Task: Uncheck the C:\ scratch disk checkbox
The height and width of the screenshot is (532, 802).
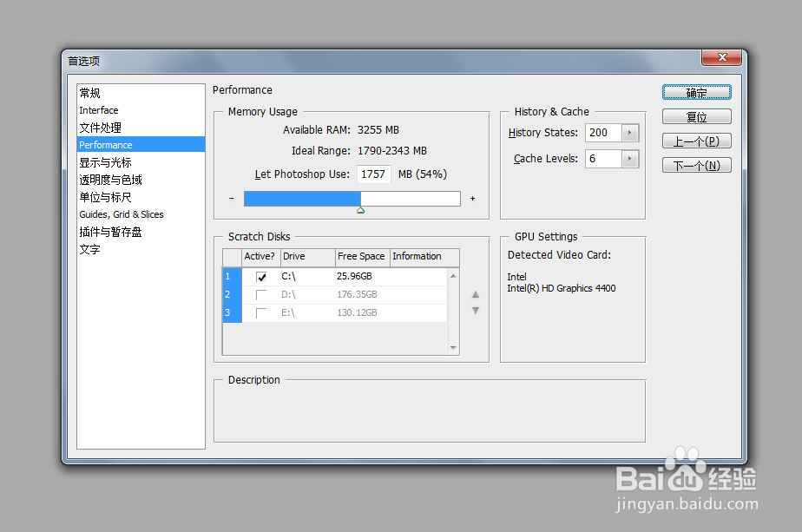Action: [261, 277]
